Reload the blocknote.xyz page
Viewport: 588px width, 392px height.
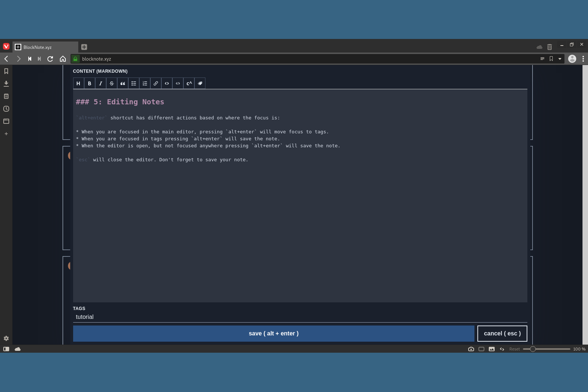pyautogui.click(x=50, y=59)
